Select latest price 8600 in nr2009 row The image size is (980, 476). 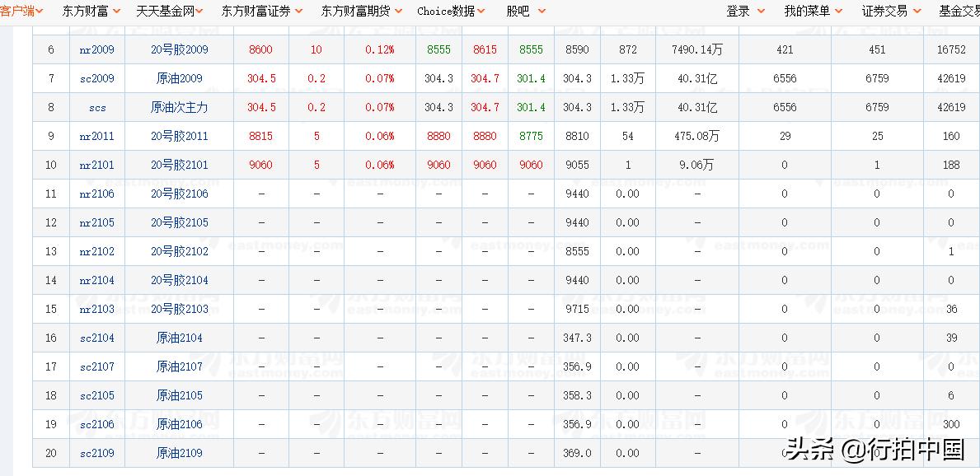coord(260,49)
